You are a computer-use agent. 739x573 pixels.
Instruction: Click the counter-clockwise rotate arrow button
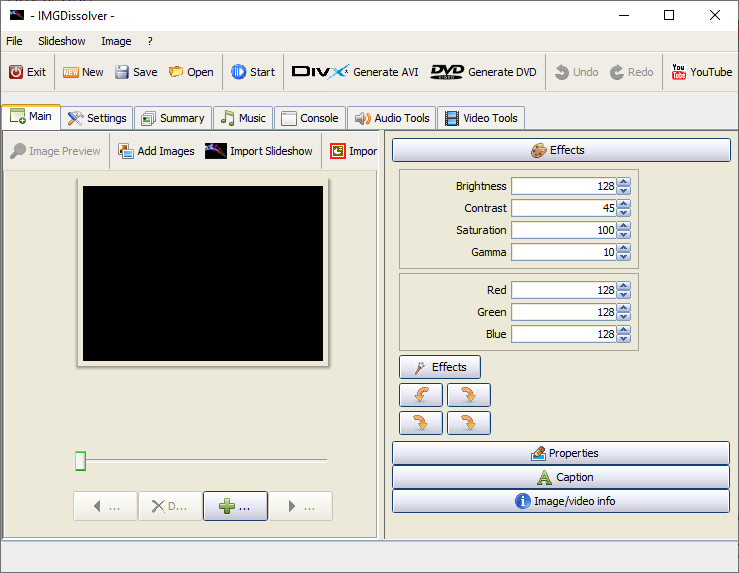pyautogui.click(x=421, y=395)
